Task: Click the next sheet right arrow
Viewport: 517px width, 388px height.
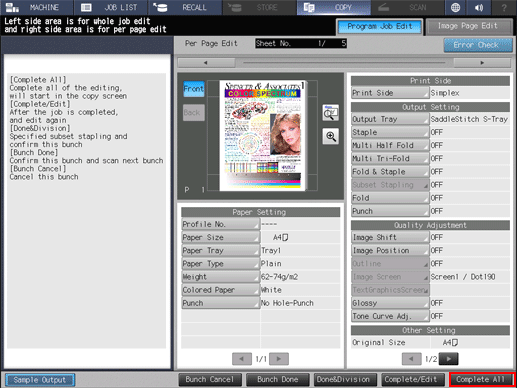Action: click(x=482, y=63)
